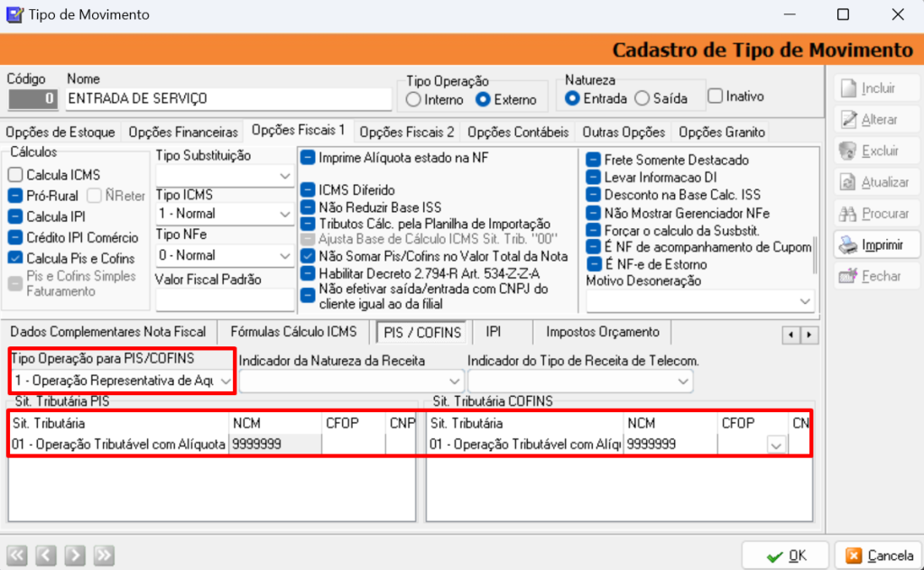This screenshot has height=570, width=924.
Task: Click the Fechar exit icon
Action: tap(848, 276)
